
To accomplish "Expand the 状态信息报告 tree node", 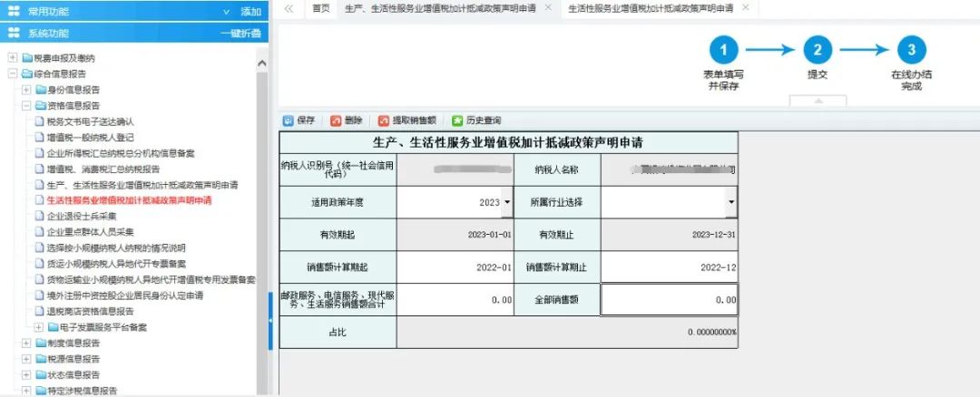I will click(x=26, y=375).
